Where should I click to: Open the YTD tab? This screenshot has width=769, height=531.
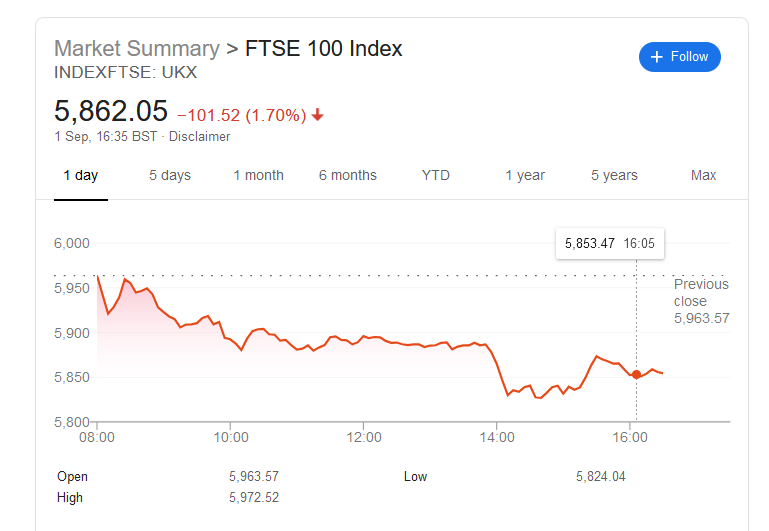click(436, 175)
